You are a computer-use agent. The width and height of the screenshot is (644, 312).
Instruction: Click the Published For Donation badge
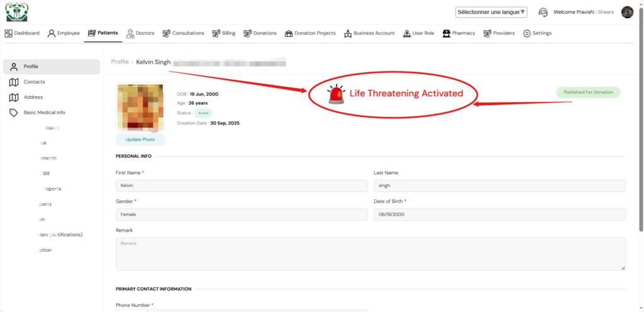point(588,92)
